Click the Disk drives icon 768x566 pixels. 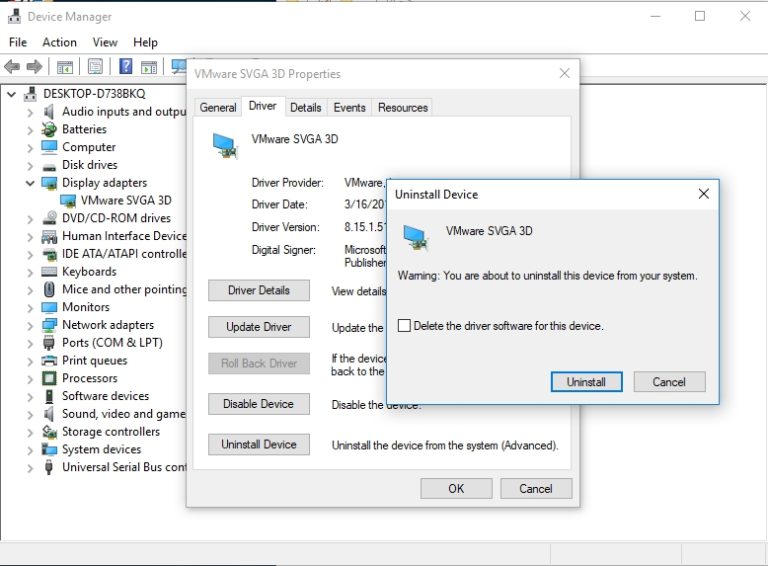(49, 166)
